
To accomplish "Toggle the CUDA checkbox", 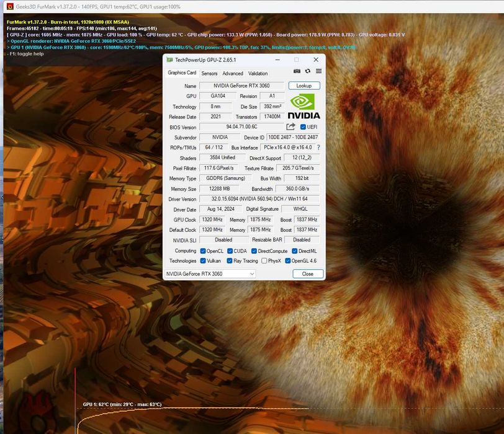I will tap(230, 251).
